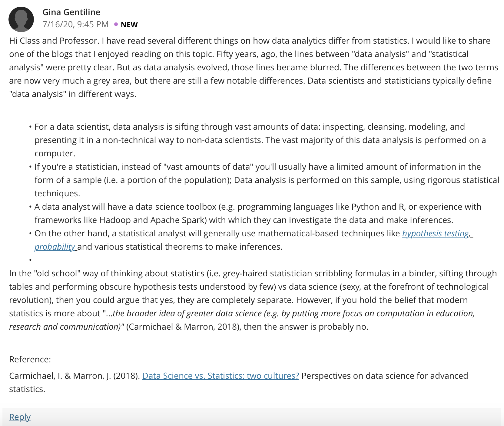Screen dimensions: 504x426
Task: Reply to Gina's post
Action: (20, 417)
